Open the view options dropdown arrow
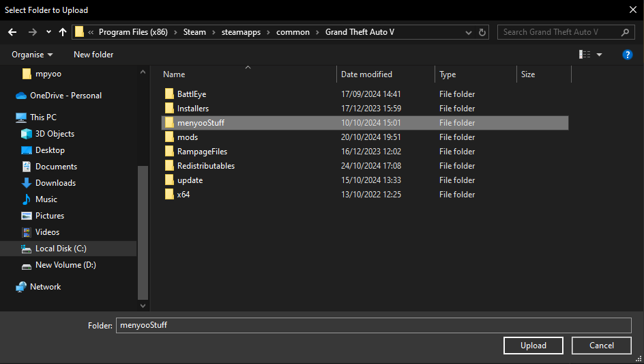Image resolution: width=644 pixels, height=364 pixels. tap(599, 55)
